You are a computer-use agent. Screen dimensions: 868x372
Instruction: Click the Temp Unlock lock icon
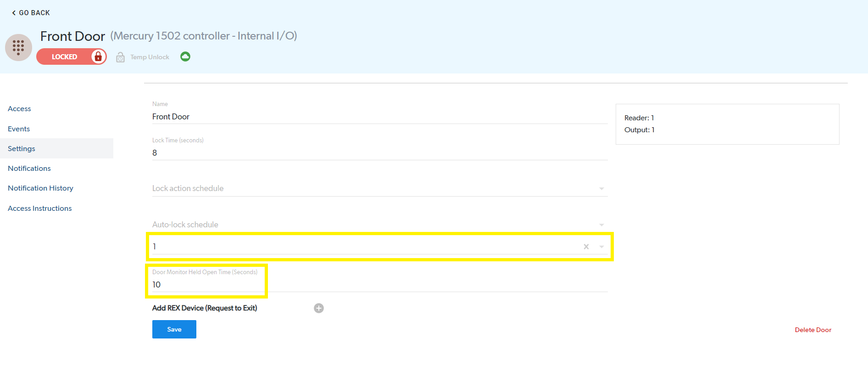point(120,57)
